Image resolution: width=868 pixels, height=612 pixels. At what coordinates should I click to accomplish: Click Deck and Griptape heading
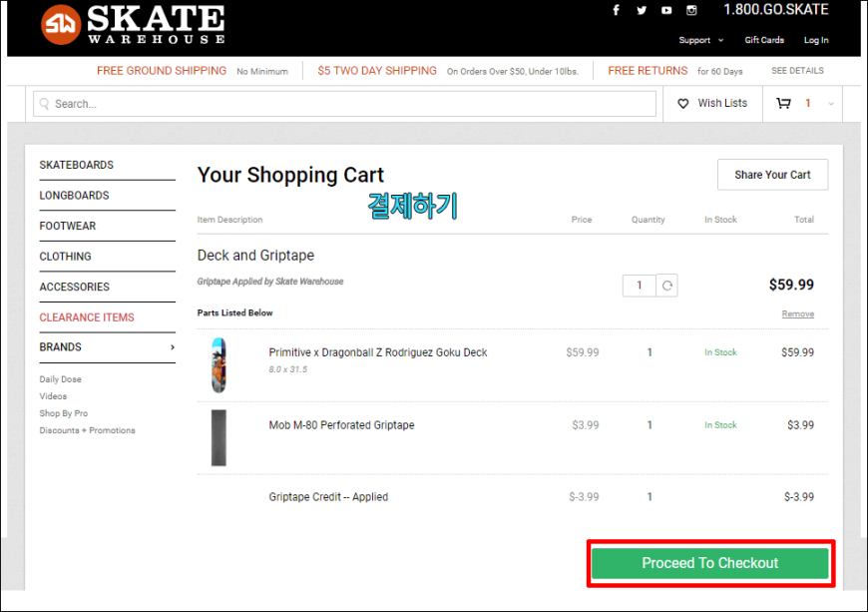coord(255,256)
